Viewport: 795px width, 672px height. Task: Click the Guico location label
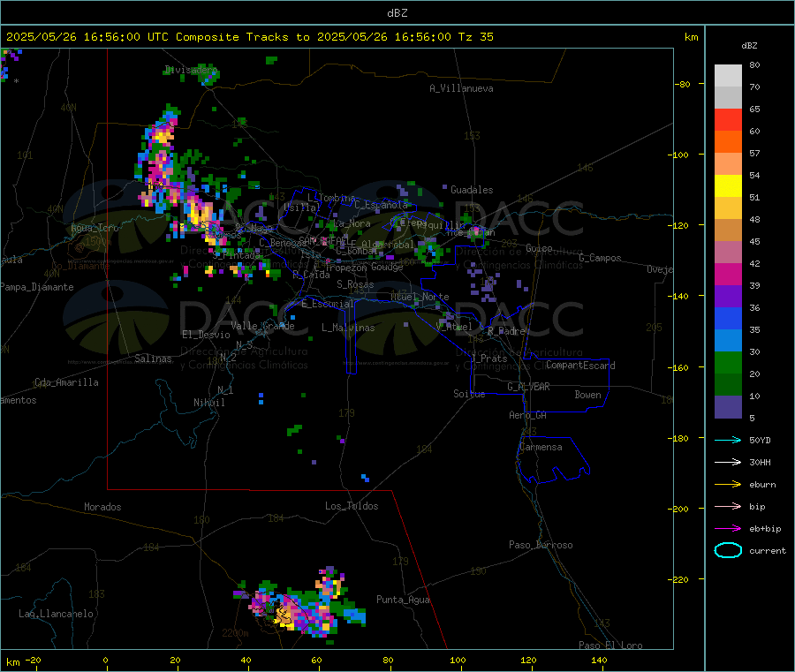coord(539,248)
